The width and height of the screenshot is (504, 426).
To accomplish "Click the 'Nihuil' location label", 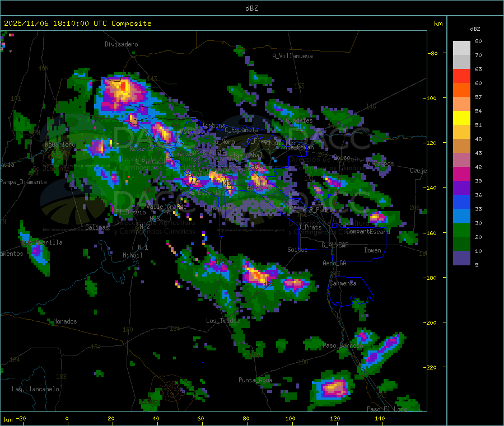I will [132, 255].
